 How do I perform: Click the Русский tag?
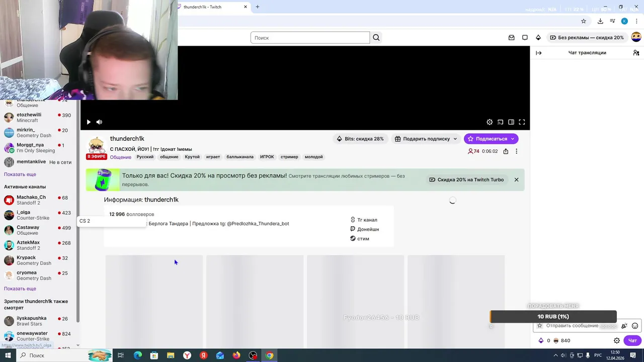tap(145, 157)
